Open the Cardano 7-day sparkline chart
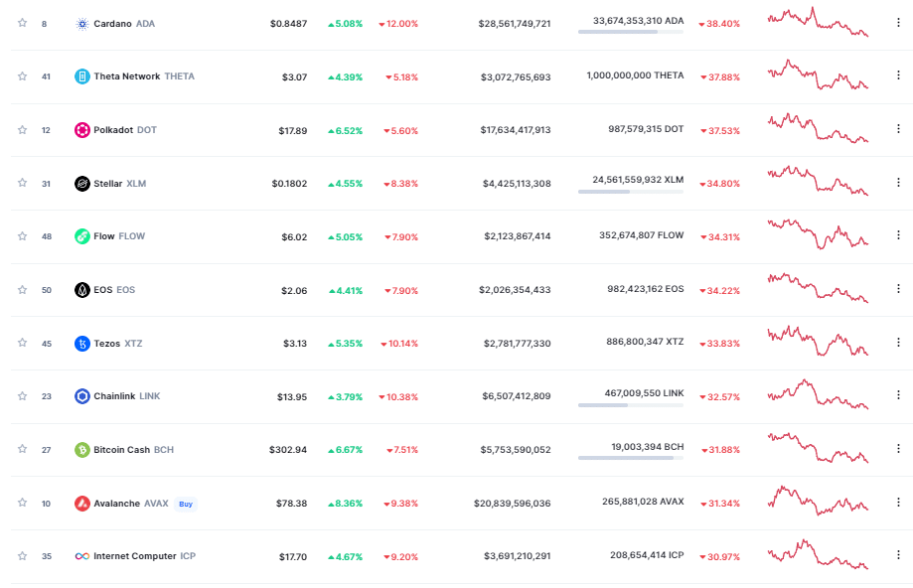Viewport: 913px width, 588px height. pyautogui.click(x=818, y=22)
